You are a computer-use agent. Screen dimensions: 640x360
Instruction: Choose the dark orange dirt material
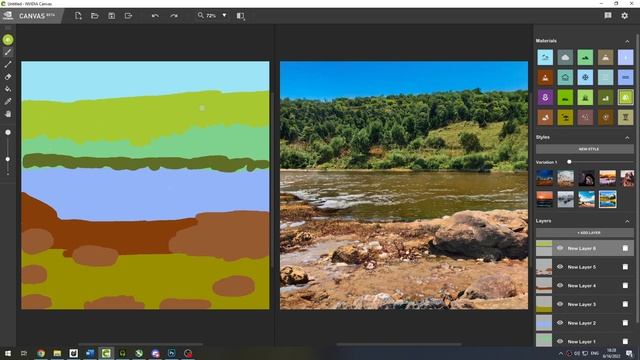click(545, 78)
